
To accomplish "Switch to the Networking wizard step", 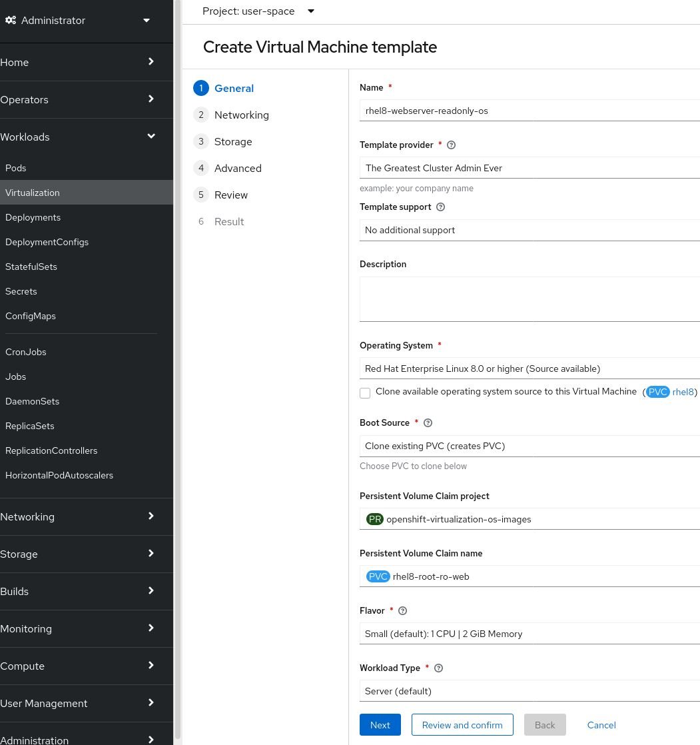I will click(x=241, y=115).
